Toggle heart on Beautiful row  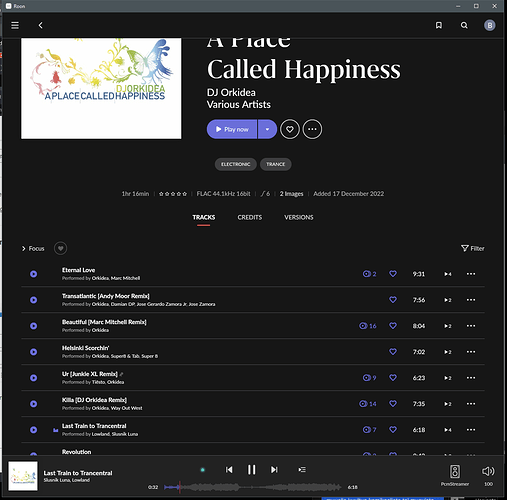(x=393, y=326)
